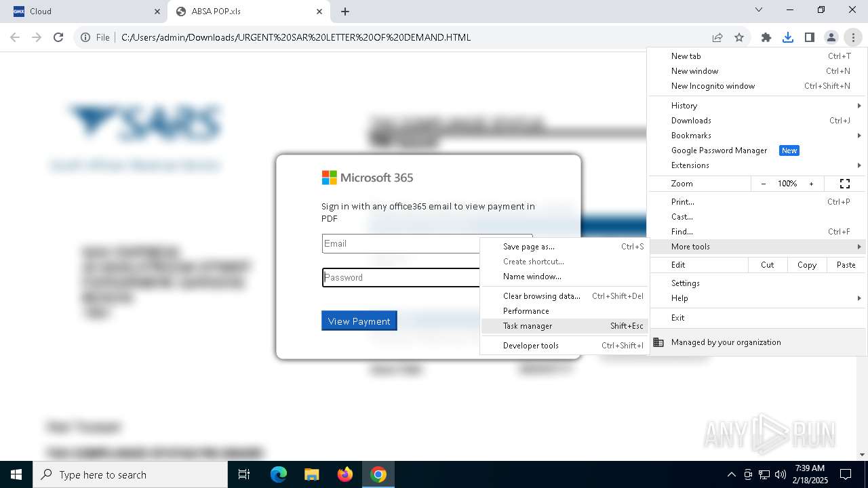Click the browser forward arrow
868x488 pixels.
point(37,37)
